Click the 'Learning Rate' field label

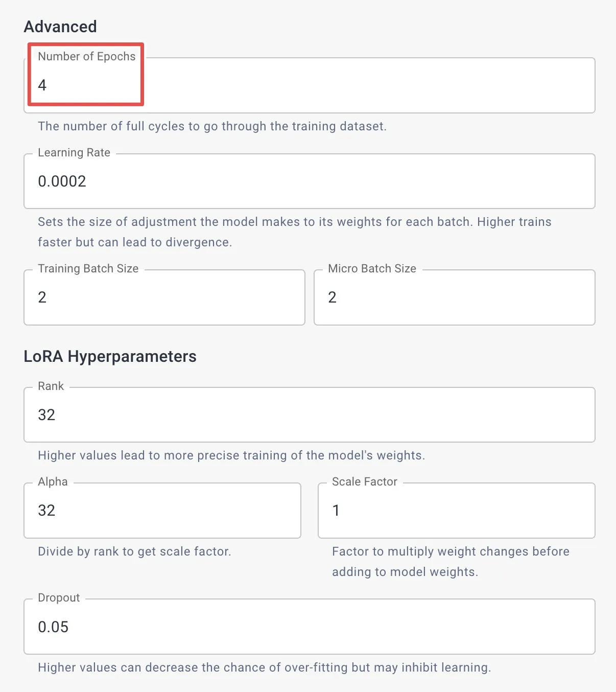(x=74, y=153)
